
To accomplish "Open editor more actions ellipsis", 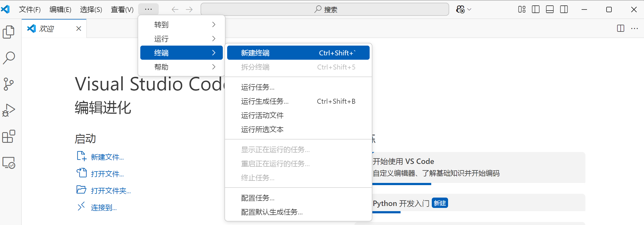I will pyautogui.click(x=635, y=28).
